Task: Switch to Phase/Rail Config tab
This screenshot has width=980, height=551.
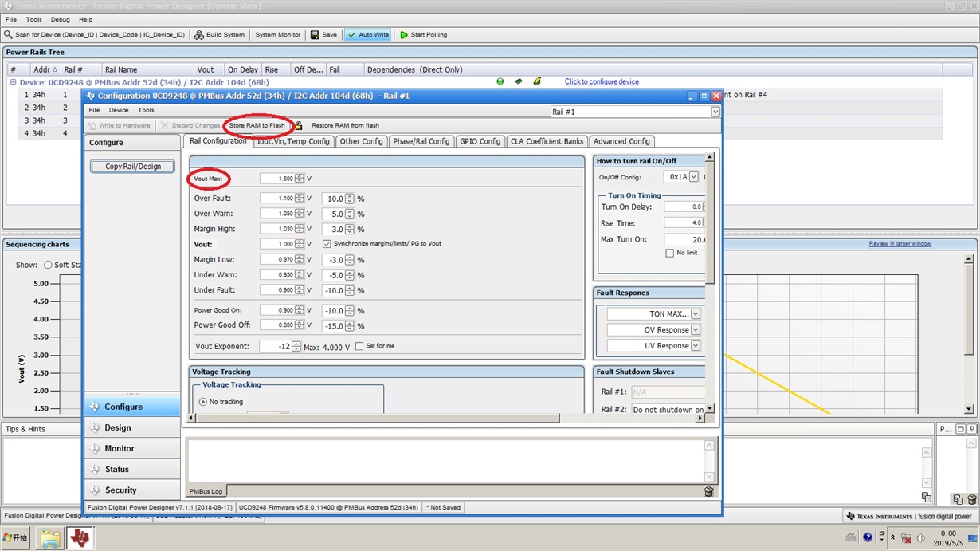Action: [x=421, y=141]
